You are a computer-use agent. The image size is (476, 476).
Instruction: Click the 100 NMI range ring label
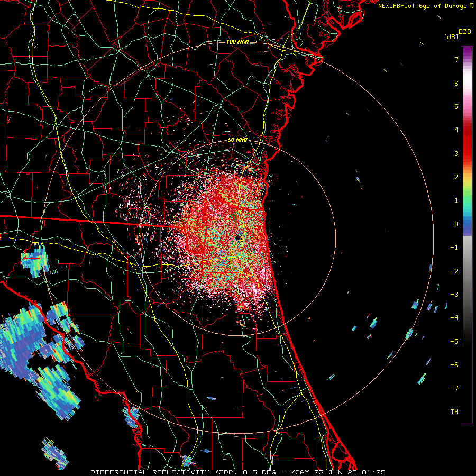tap(237, 42)
